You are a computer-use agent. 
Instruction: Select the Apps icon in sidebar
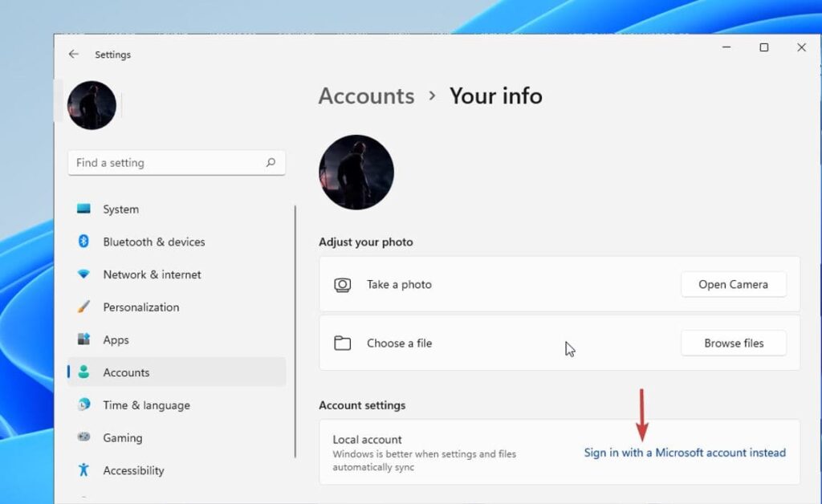87,339
